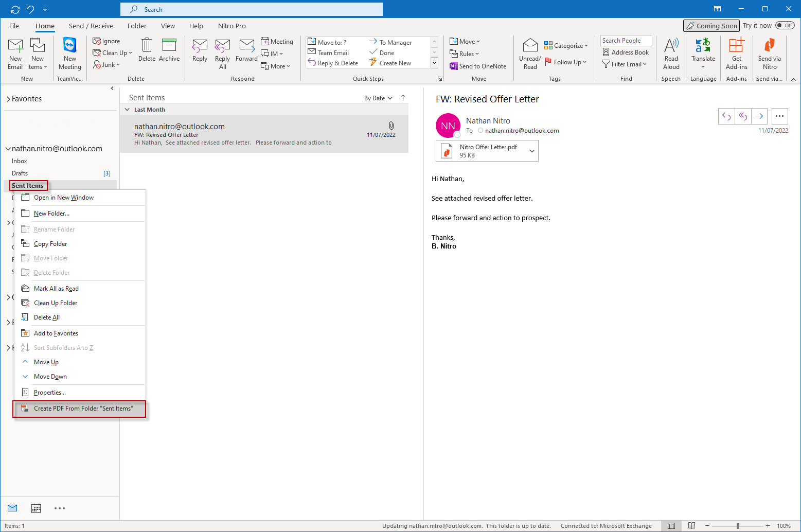Open the Nitro Offer Letter.pdf attachment dropdown
Image resolution: width=801 pixels, height=532 pixels.
(532, 151)
